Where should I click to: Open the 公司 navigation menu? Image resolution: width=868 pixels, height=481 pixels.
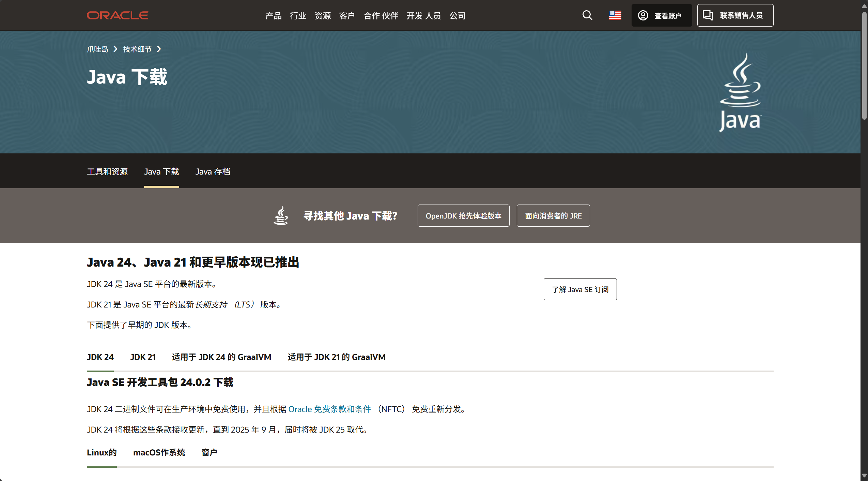coord(458,16)
